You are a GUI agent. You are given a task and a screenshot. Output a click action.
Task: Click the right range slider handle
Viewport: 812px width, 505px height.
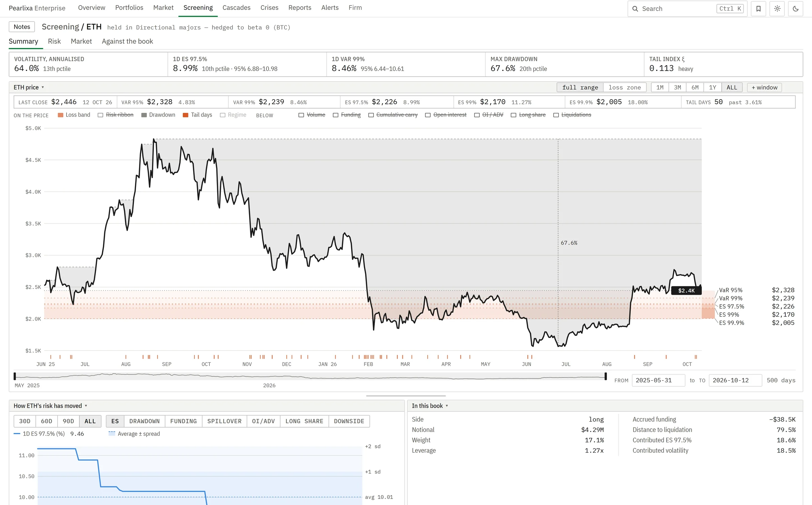606,376
